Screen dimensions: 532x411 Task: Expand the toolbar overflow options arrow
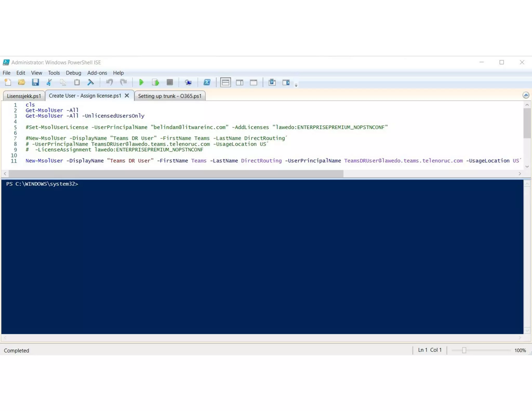[296, 85]
